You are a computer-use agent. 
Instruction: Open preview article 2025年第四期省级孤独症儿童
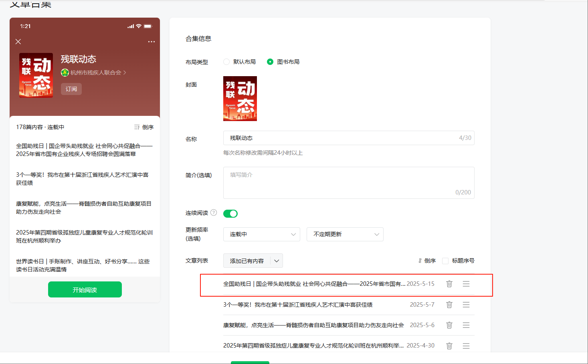tap(85, 237)
